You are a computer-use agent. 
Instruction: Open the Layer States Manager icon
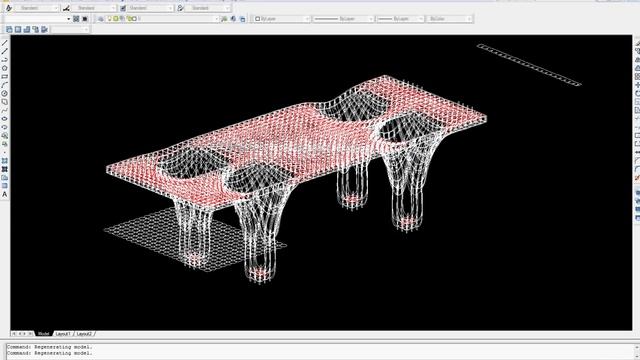pos(242,19)
